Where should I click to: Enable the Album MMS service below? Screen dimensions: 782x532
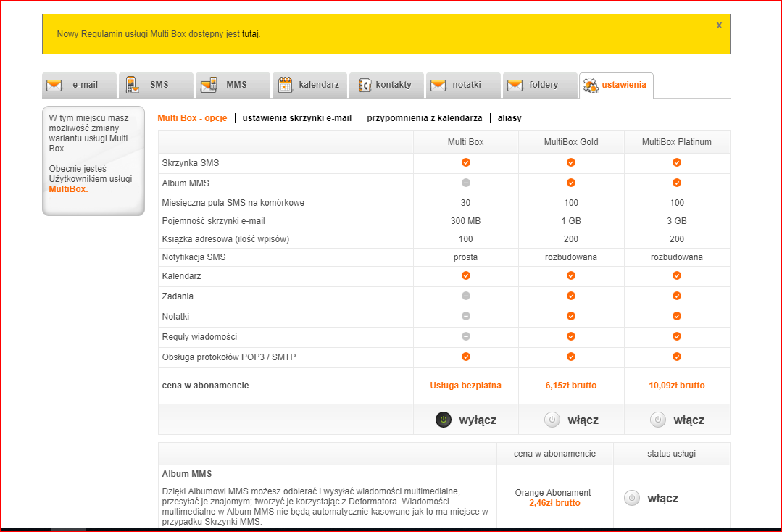651,498
